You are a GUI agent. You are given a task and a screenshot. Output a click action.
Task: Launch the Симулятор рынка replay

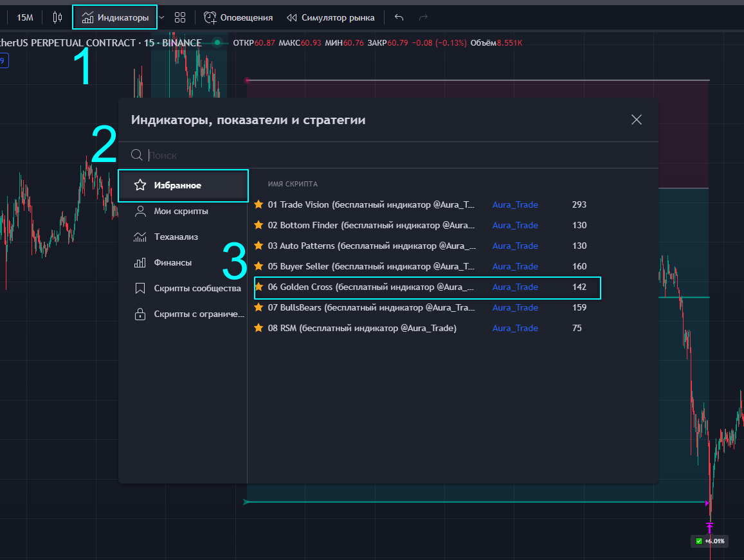click(x=331, y=17)
